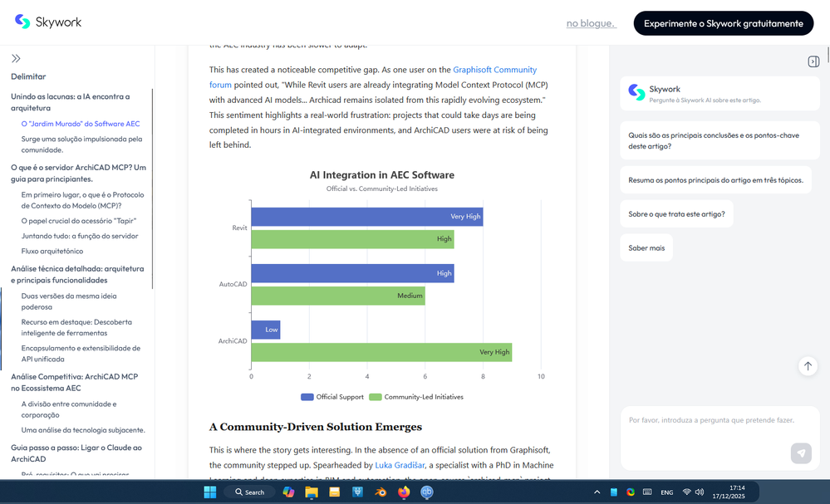830x504 pixels.
Task: Open the Windows Start menu
Action: (x=210, y=492)
